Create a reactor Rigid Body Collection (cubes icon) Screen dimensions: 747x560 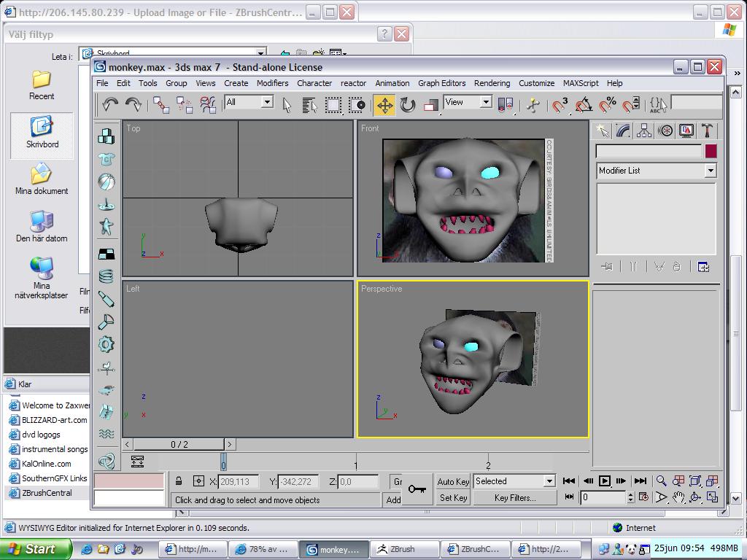point(107,136)
